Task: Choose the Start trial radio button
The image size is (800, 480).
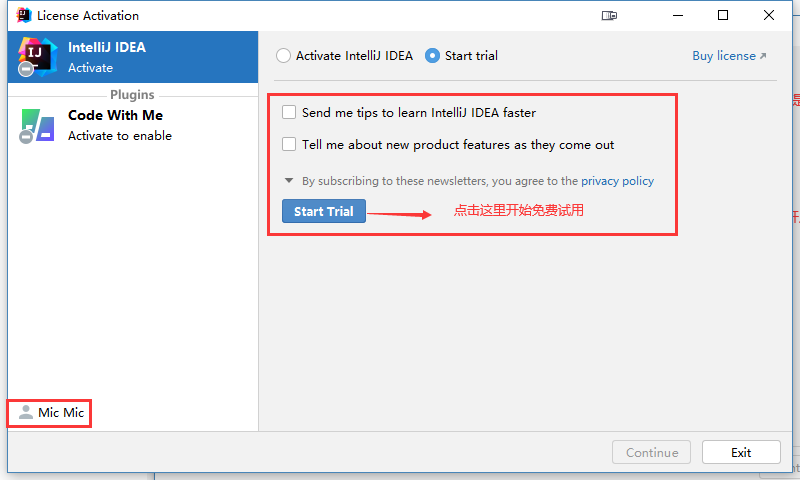Action: [433, 56]
